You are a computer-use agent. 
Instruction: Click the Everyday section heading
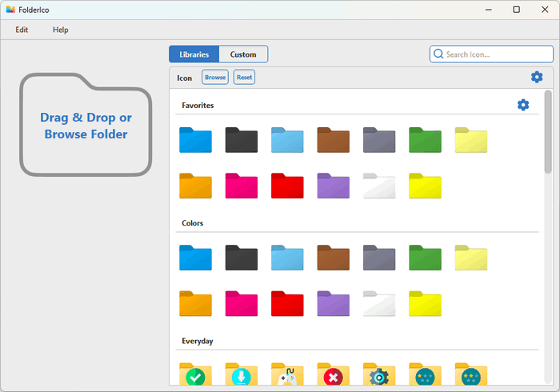(198, 342)
